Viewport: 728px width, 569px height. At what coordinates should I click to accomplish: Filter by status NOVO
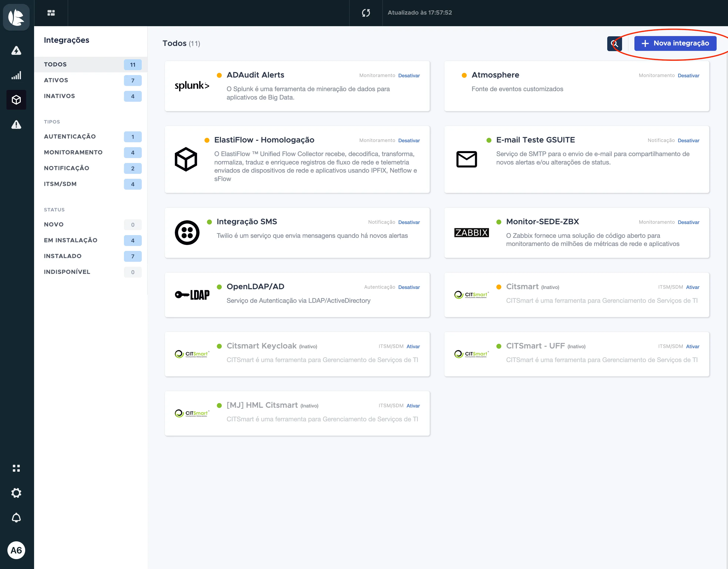(x=91, y=225)
